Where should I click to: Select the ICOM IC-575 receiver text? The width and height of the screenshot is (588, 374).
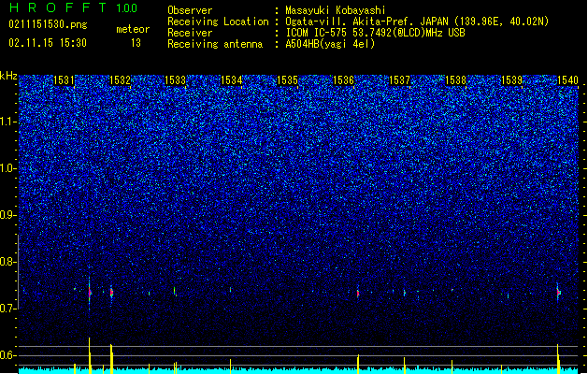[376, 33]
